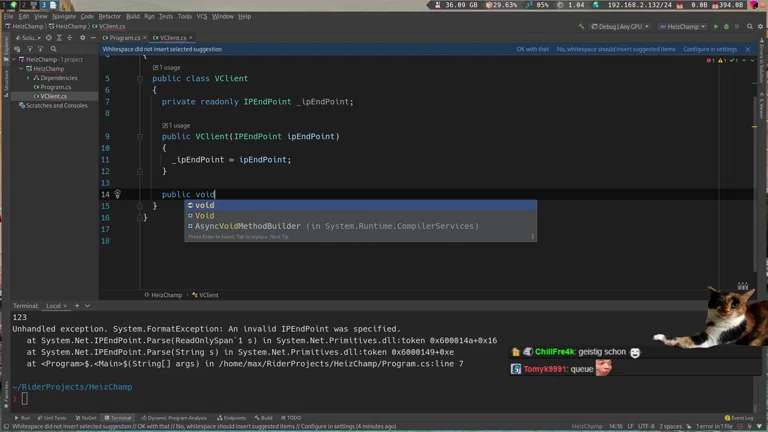Add a new terminal session
This screenshot has width=768, height=432.
coord(77,306)
